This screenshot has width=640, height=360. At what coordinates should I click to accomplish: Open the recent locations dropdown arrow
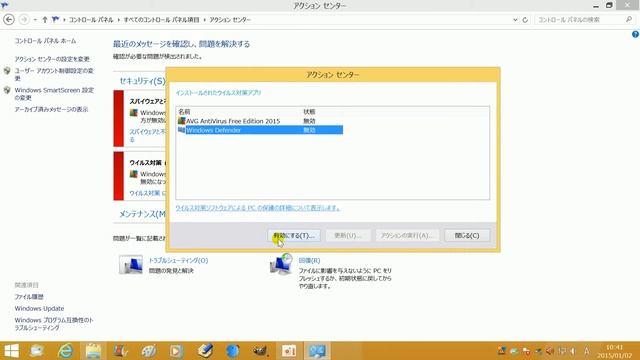[x=35, y=20]
